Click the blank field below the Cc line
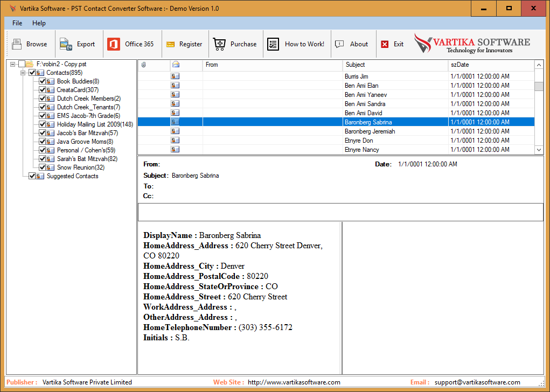Image resolution: width=550 pixels, height=392 pixels. [340, 212]
